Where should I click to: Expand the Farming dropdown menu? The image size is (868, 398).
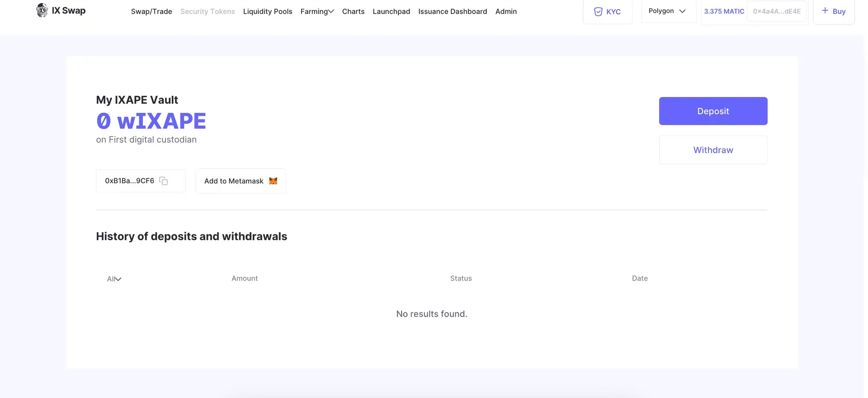coord(317,11)
